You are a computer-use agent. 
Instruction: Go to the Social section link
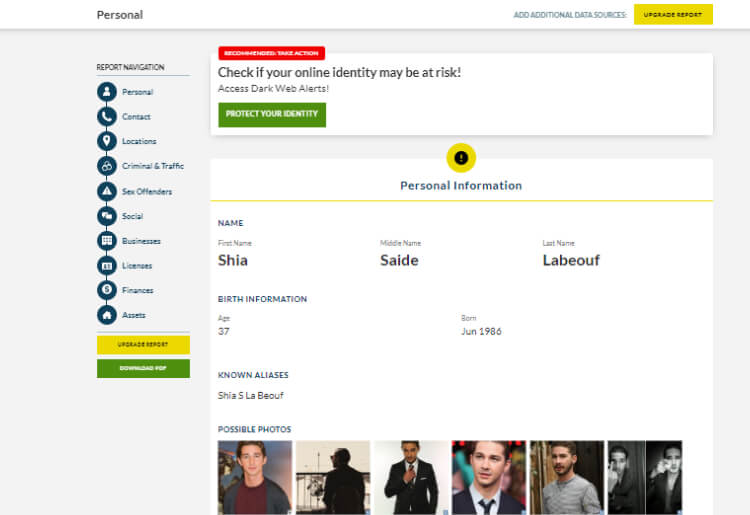(x=132, y=217)
